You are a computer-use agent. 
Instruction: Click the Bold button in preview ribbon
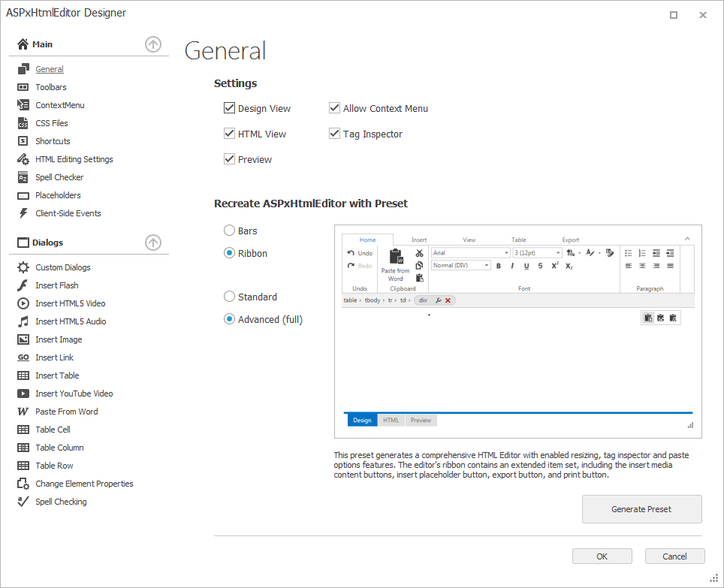[499, 266]
